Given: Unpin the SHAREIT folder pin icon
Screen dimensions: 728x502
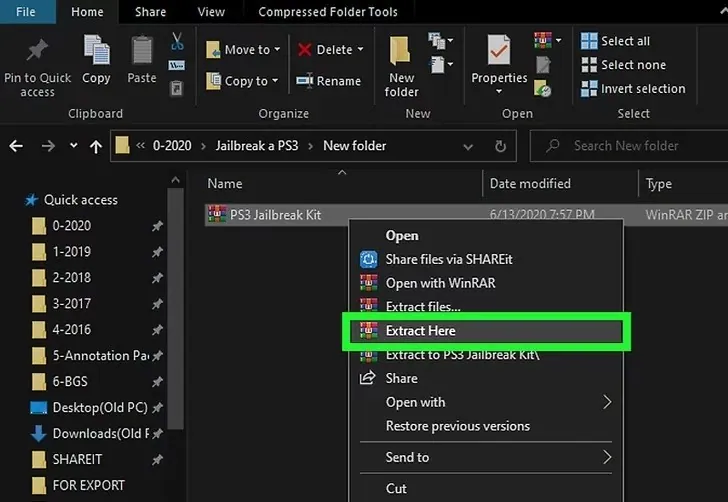Looking at the screenshot, I should (157, 460).
